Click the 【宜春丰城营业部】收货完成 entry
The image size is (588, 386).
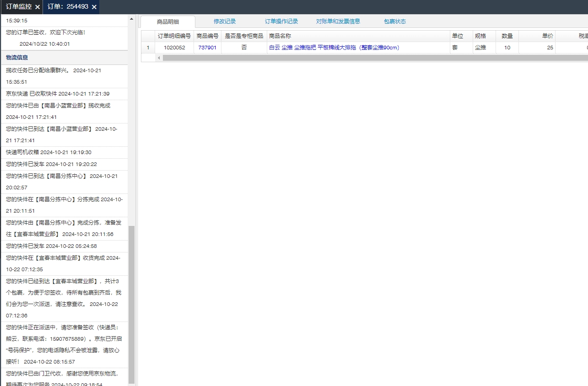[65, 263]
